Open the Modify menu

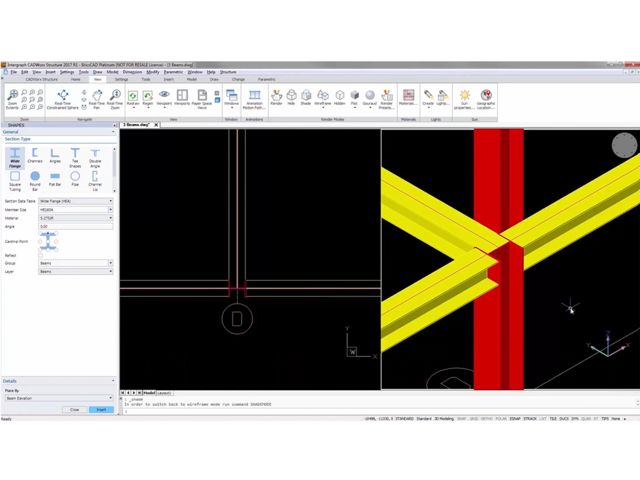[152, 72]
